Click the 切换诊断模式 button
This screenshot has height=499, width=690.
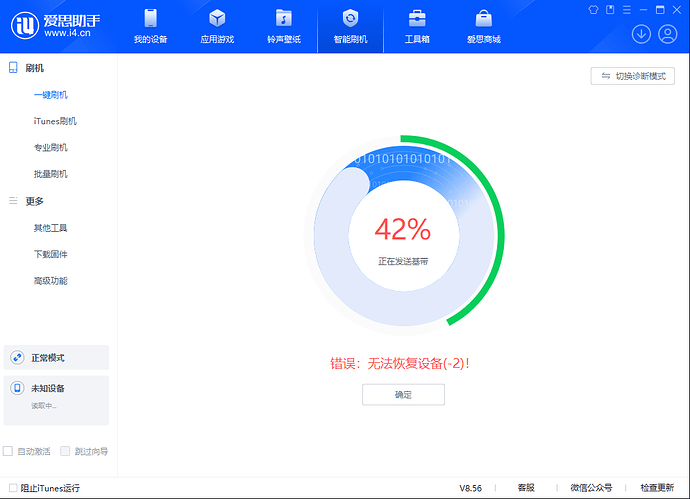point(632,76)
